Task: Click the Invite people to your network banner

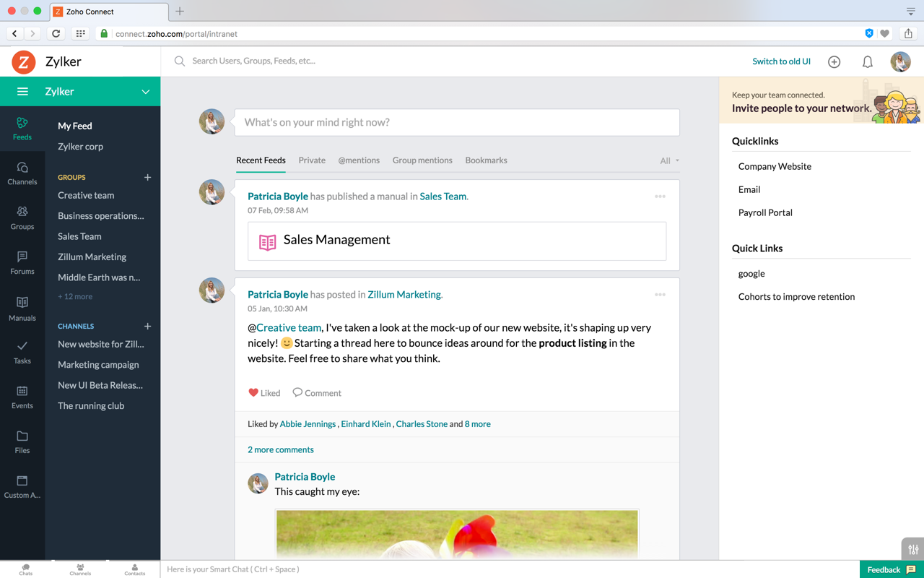Action: [x=821, y=101]
